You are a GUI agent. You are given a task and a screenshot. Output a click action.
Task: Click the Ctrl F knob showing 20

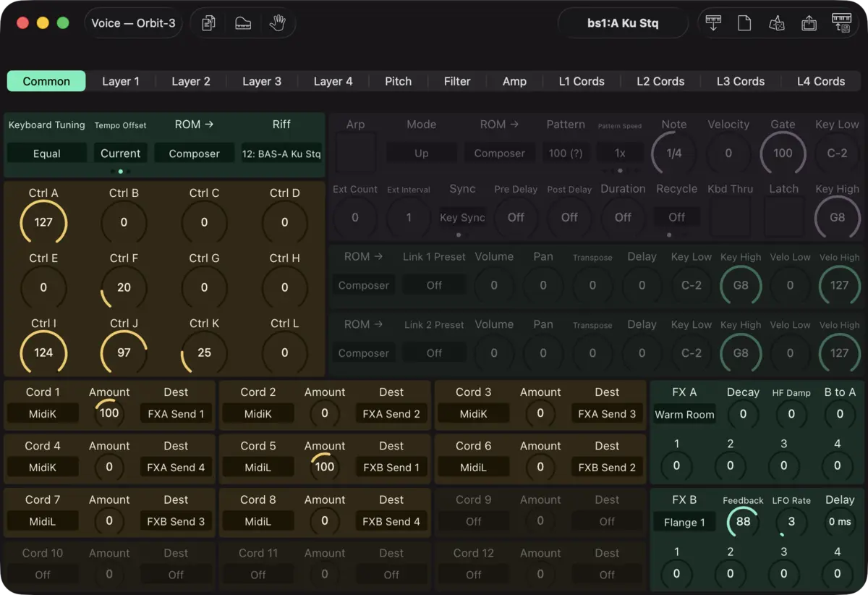coord(124,287)
